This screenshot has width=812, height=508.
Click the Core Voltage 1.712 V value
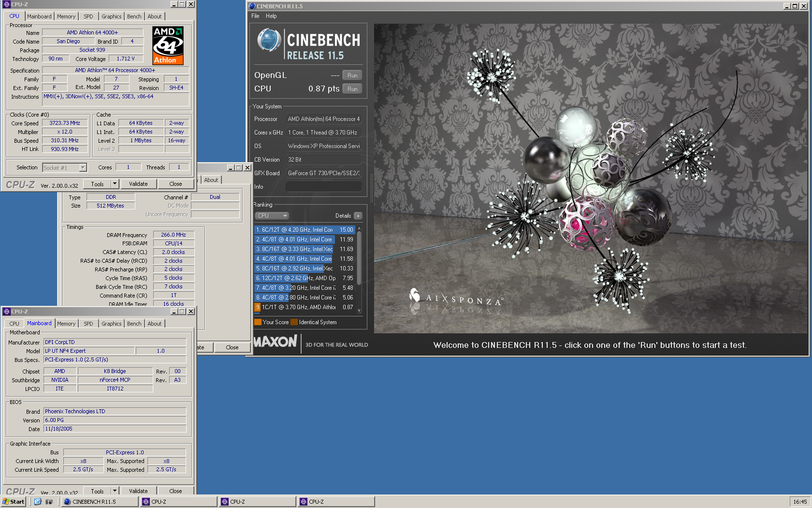(x=126, y=59)
